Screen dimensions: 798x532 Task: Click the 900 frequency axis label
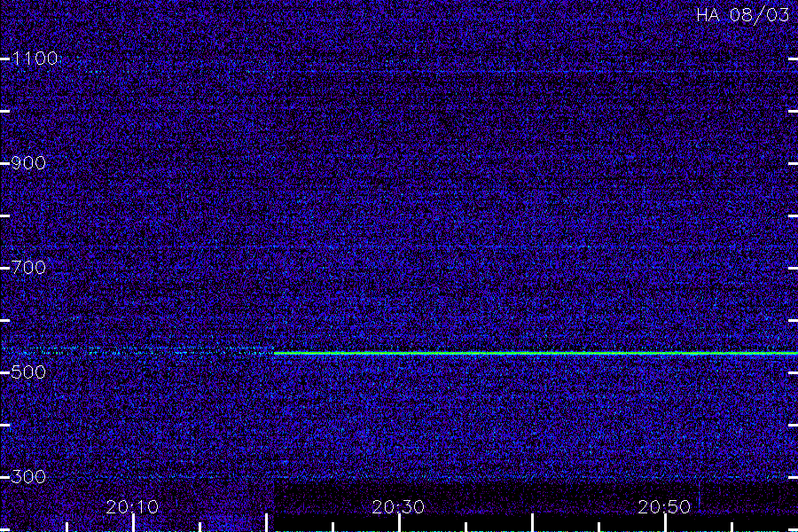(28, 163)
